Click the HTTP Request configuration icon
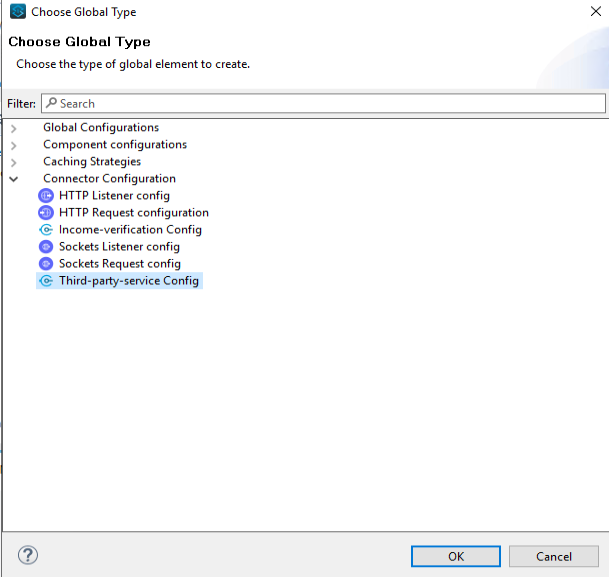The height and width of the screenshot is (577, 609). point(46,212)
